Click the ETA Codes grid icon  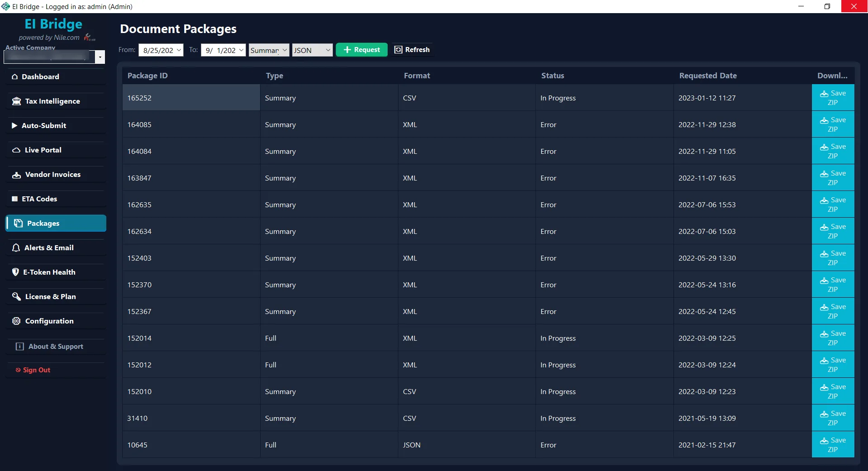pos(15,199)
